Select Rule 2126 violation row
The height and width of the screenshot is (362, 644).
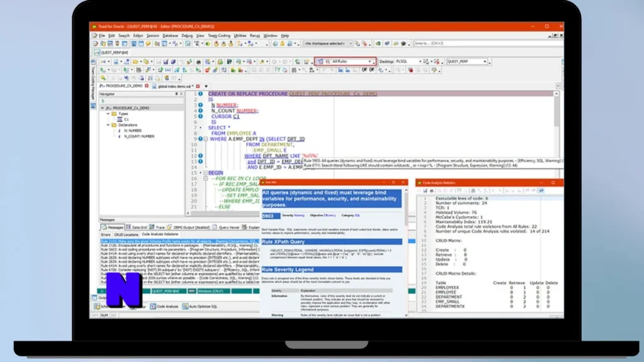(180, 246)
